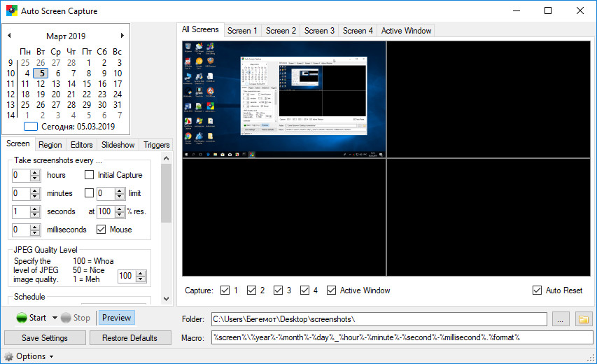Viewport: 597px width, 364px height.
Task: Click the today marker box in calendar
Action: (31, 127)
